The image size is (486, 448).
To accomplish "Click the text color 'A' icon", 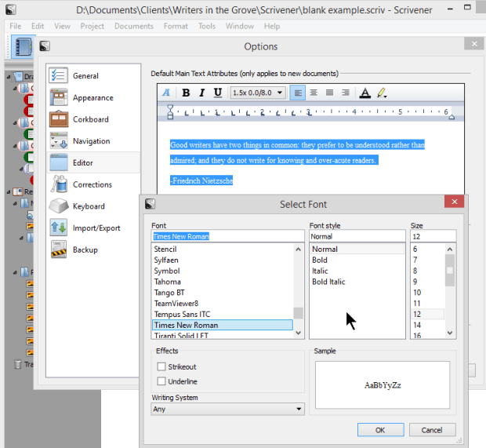I will point(364,93).
